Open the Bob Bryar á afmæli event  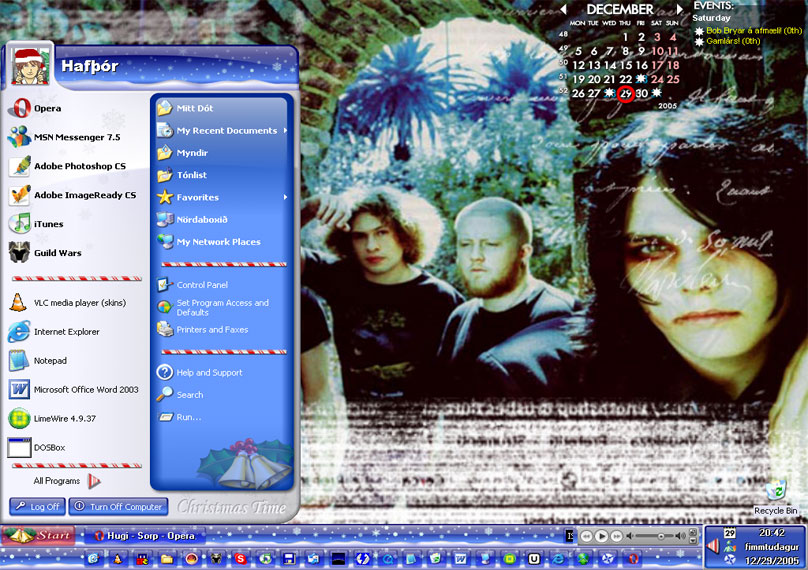749,30
